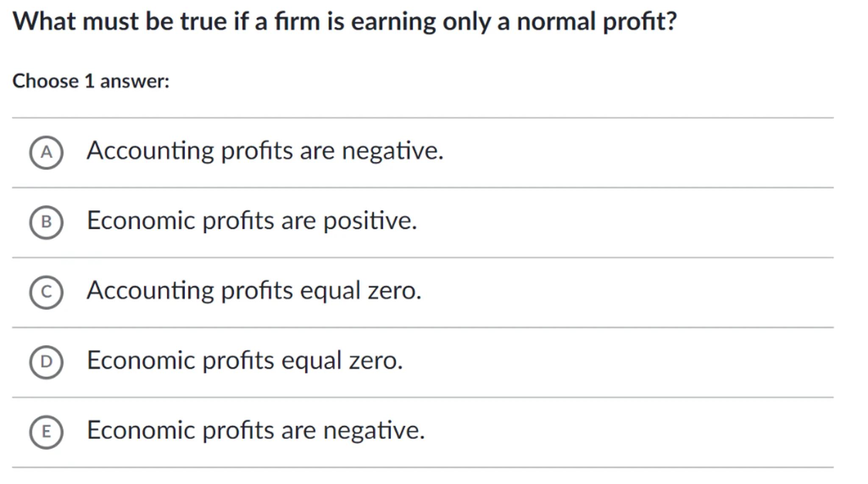The height and width of the screenshot is (484, 868).
Task: Select radio button B
Action: (46, 222)
